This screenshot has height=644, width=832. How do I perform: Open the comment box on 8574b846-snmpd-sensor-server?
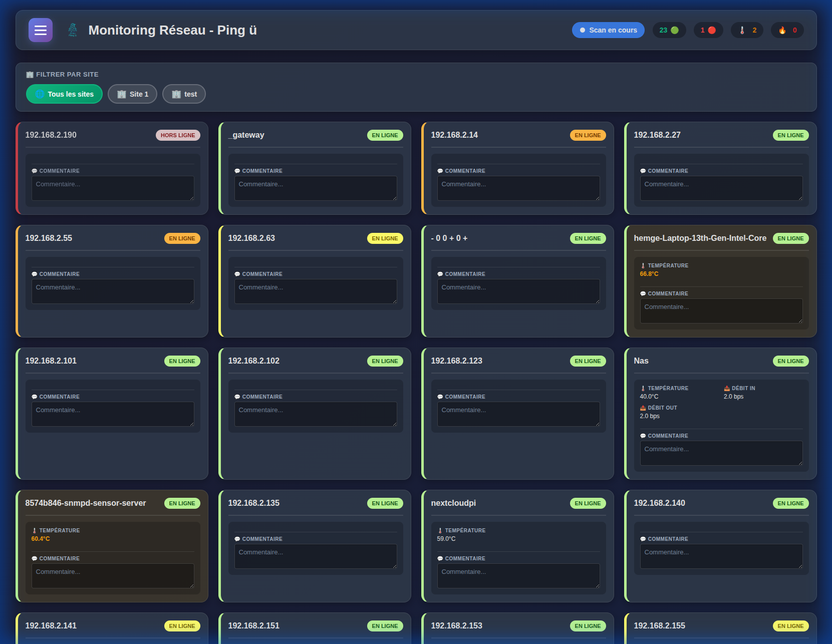tap(113, 576)
